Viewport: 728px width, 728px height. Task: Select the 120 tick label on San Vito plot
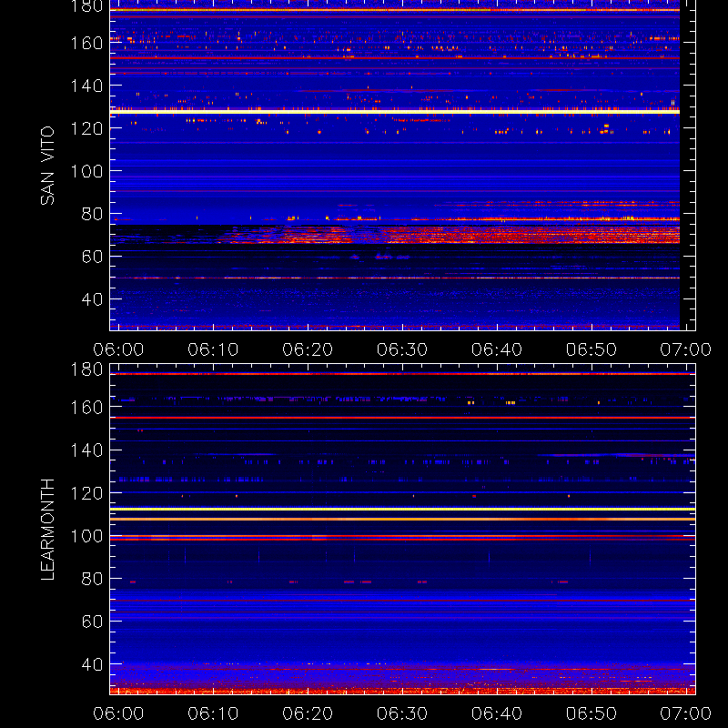[x=86, y=128]
